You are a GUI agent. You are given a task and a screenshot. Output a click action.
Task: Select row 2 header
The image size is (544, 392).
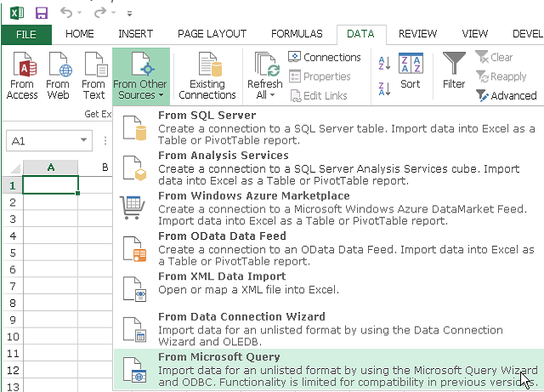coord(13,202)
